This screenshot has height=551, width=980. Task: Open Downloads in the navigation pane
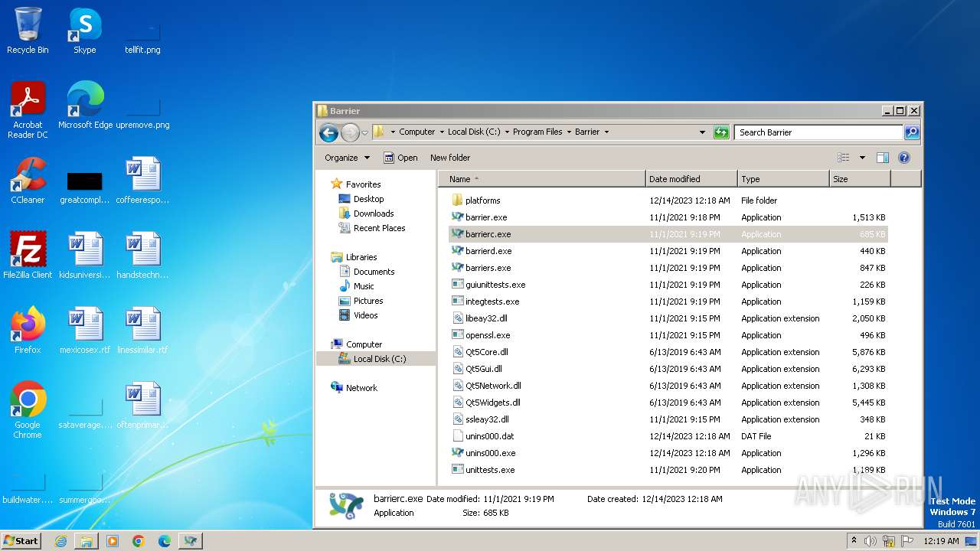374,214
